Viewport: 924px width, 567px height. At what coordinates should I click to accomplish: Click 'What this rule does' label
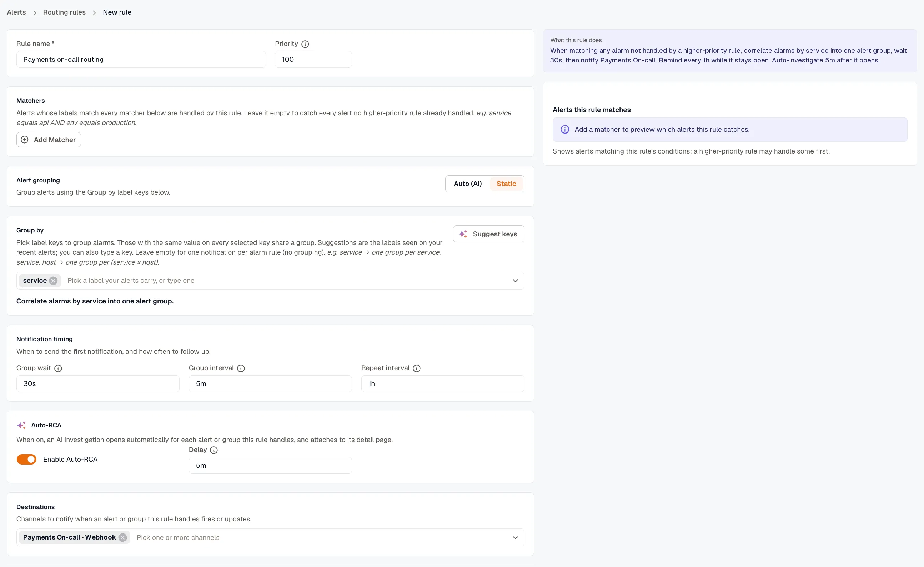pyautogui.click(x=576, y=40)
